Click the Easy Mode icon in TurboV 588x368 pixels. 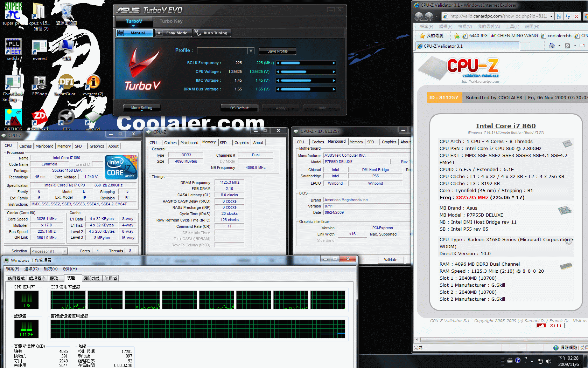tap(159, 33)
